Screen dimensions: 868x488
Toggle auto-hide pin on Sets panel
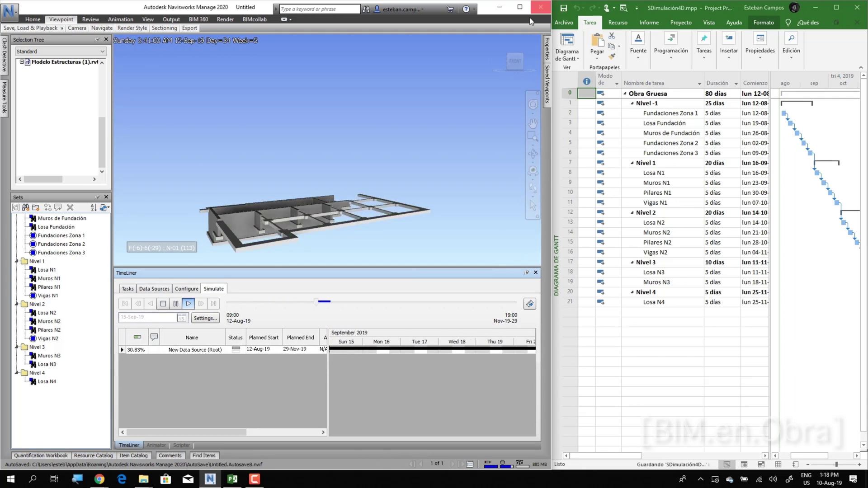point(97,197)
